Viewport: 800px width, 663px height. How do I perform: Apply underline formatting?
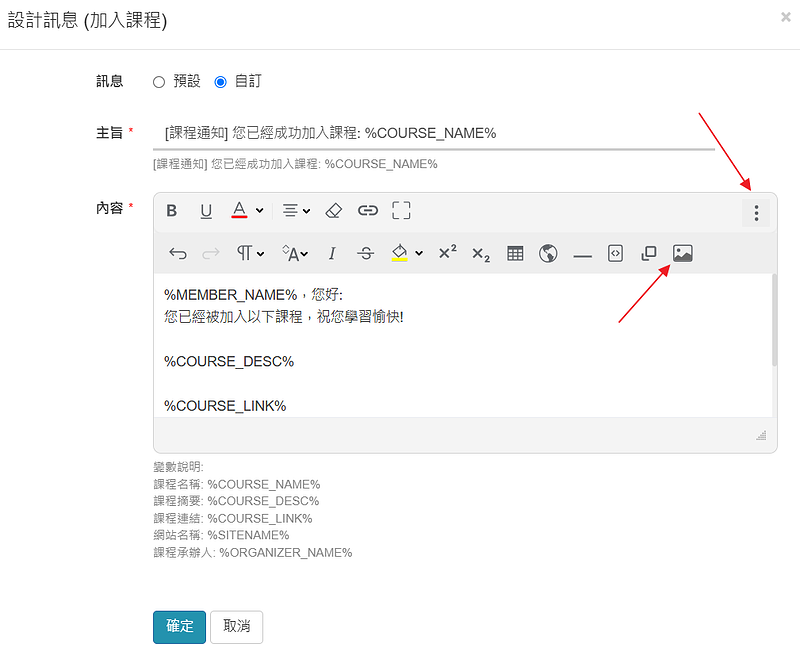click(206, 211)
